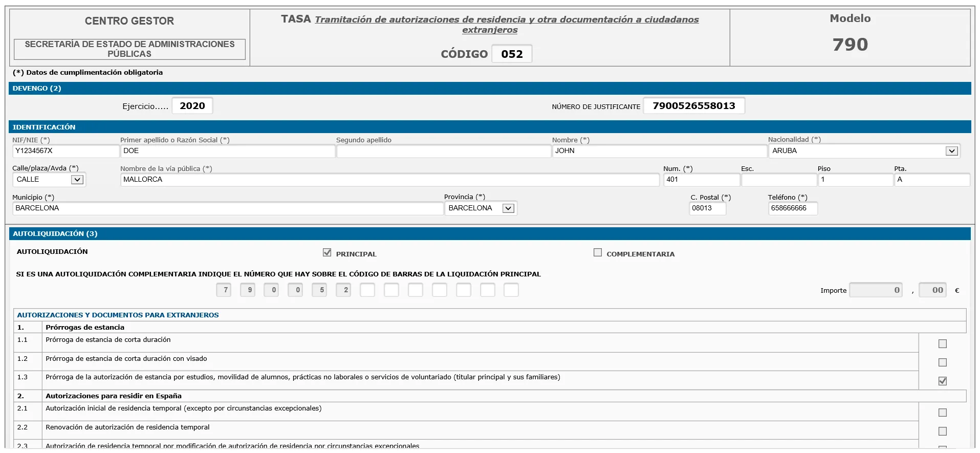Click the CÓDIGO field showing 052
This screenshot has height=453, width=980.
tap(512, 54)
